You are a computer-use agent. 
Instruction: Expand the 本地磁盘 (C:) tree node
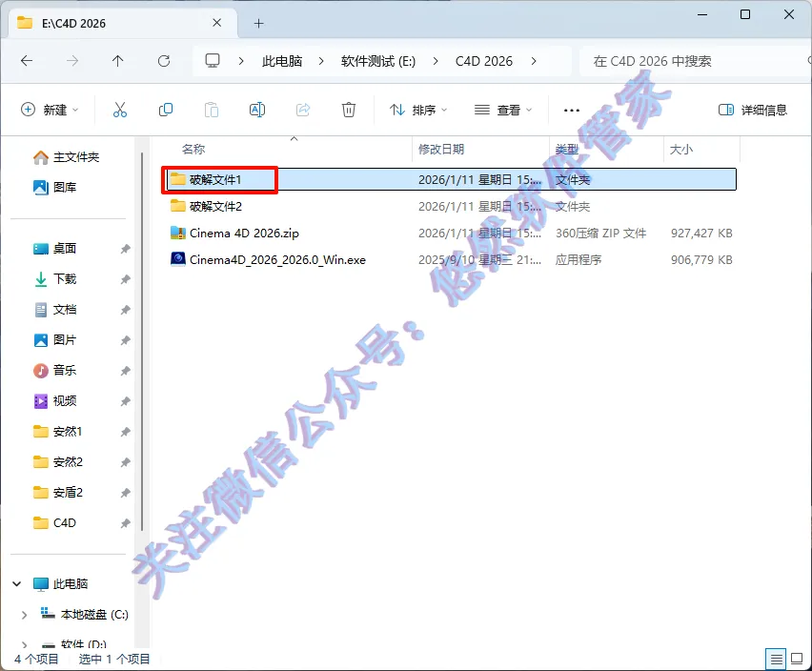coord(24,615)
